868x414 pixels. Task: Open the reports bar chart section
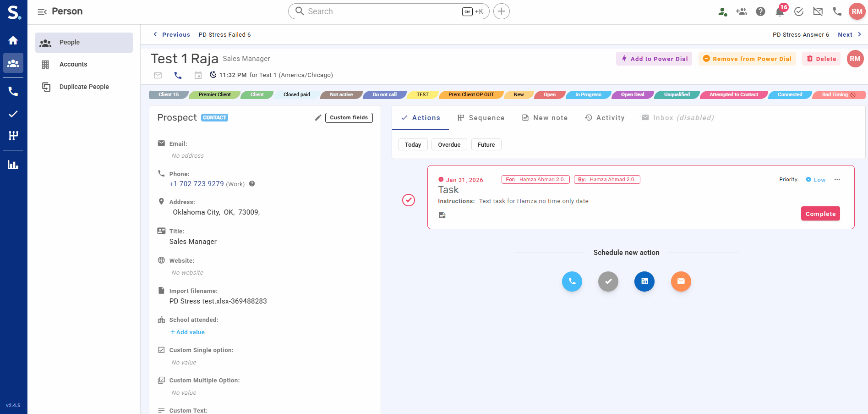pyautogui.click(x=13, y=165)
